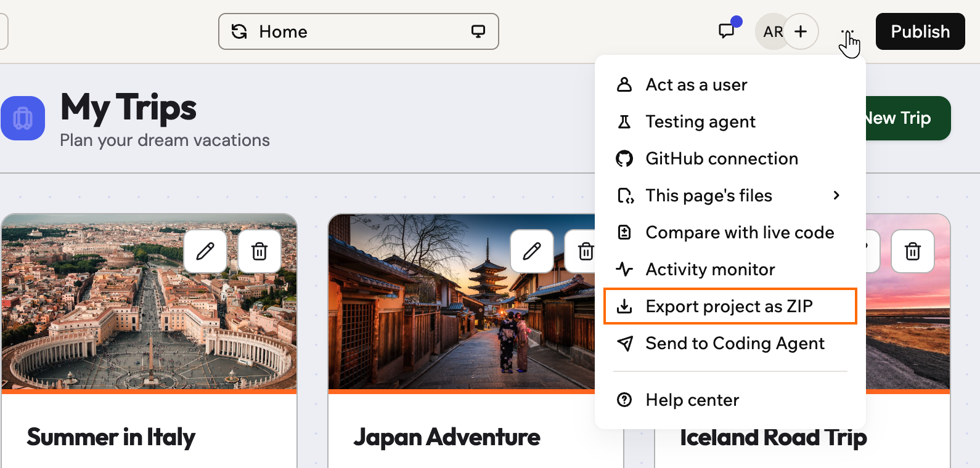Publish the app

(x=920, y=31)
